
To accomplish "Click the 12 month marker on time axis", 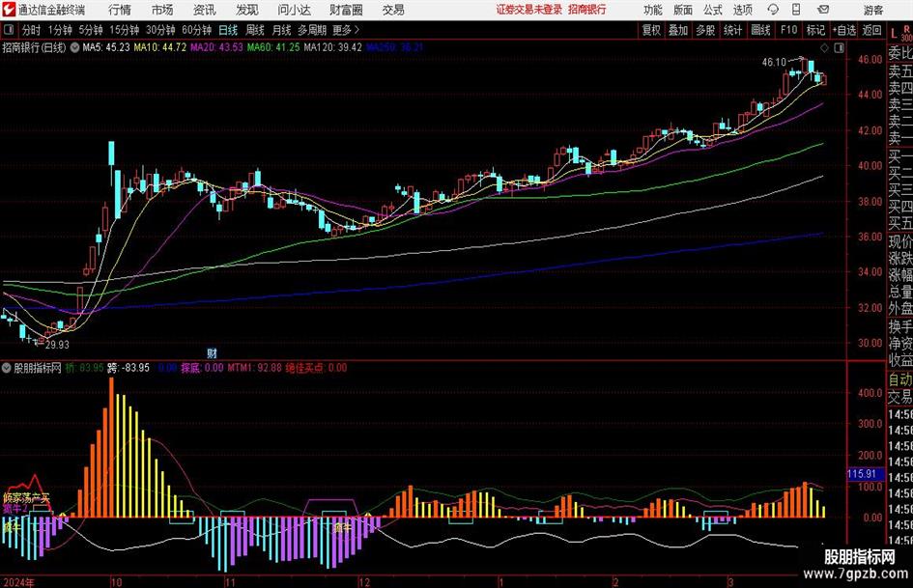I will 364,582.
